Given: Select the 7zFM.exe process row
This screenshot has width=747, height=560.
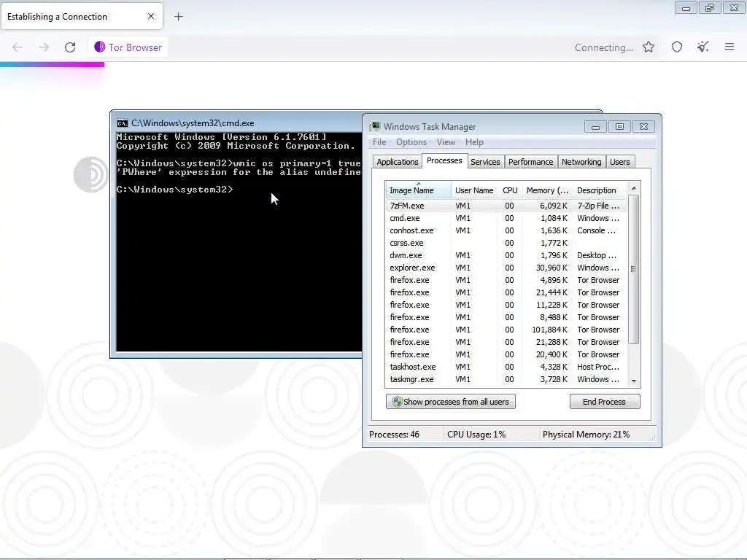Looking at the screenshot, I should (x=506, y=206).
